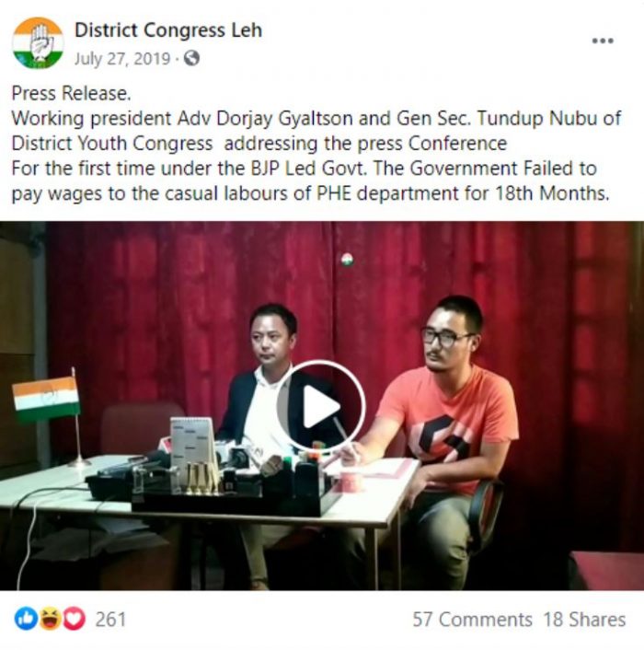644x650 pixels.
Task: View the 18 Shares list
Action: [x=584, y=620]
